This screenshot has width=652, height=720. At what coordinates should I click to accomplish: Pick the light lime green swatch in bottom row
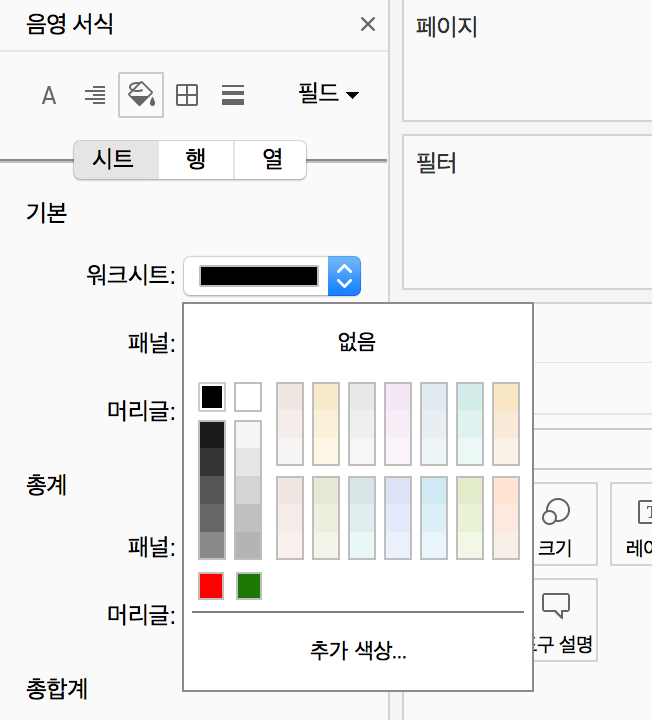coord(470,518)
